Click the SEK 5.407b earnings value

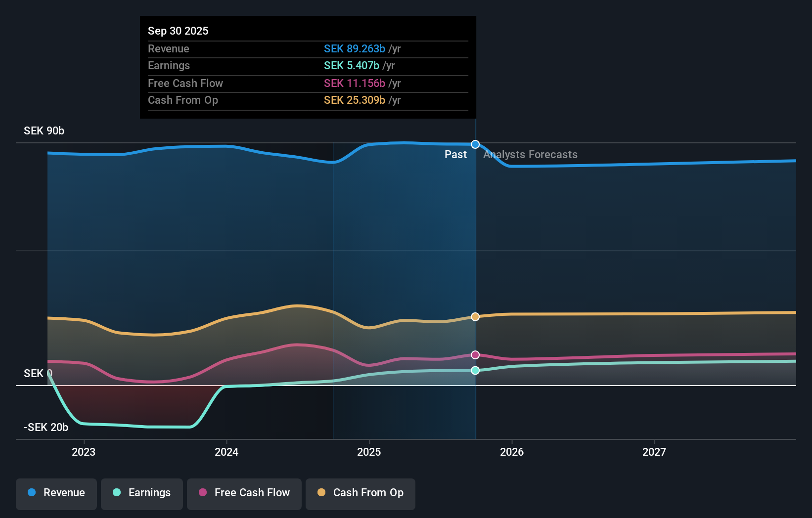[x=351, y=65]
